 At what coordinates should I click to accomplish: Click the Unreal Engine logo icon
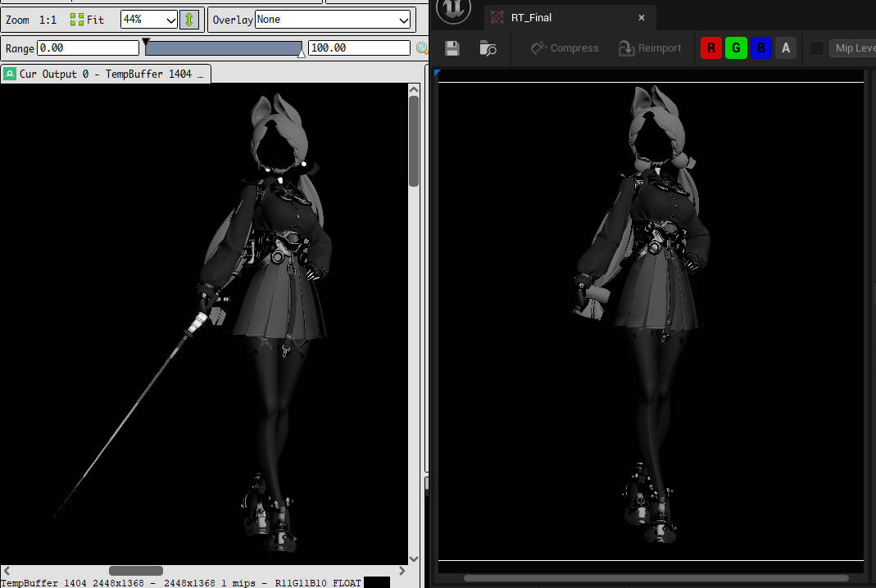[452, 11]
